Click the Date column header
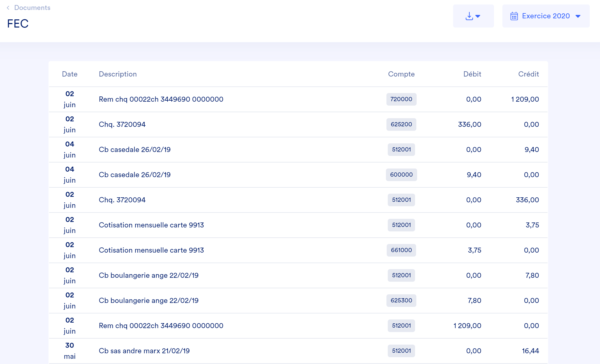600x364 pixels. click(70, 74)
